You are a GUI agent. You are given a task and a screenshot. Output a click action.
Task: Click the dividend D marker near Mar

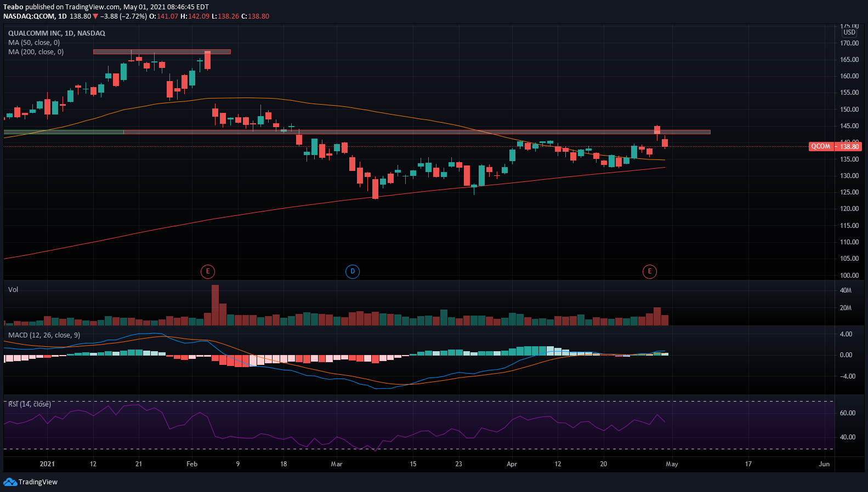click(353, 271)
